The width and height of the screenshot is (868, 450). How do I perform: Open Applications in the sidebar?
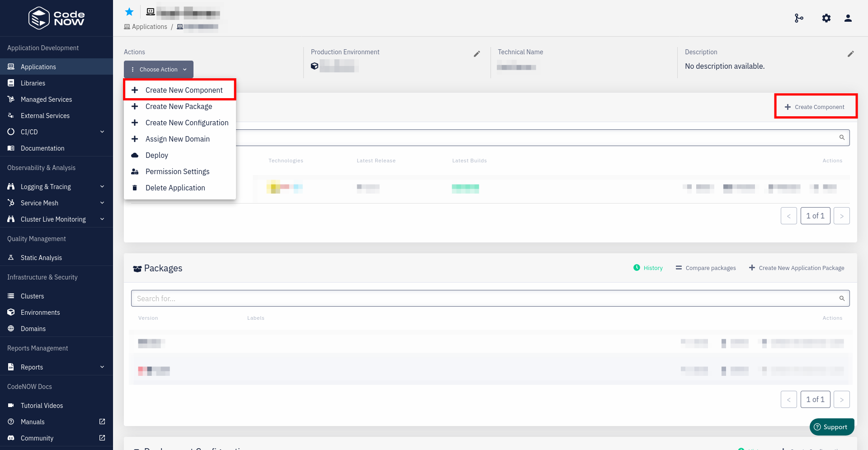pyautogui.click(x=57, y=66)
